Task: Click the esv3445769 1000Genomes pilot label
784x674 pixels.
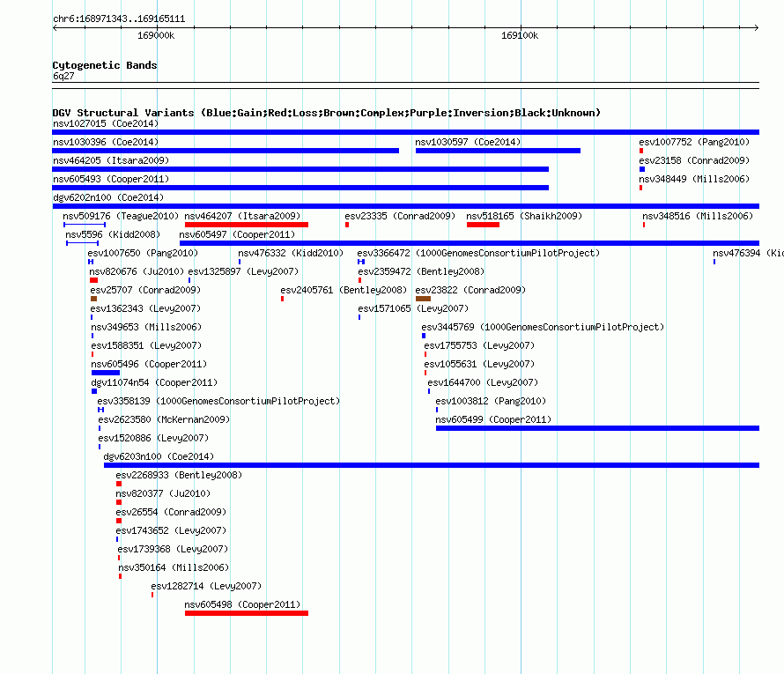Action: point(543,327)
